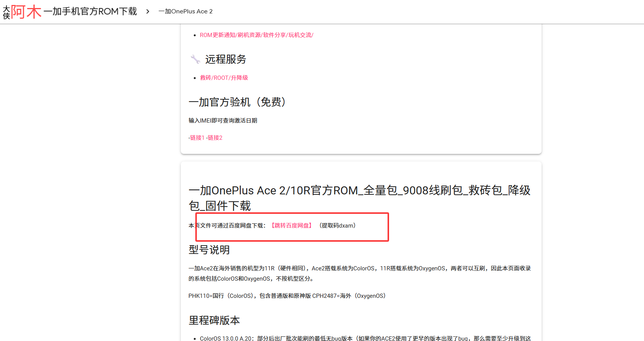Screen dimensions: 644x341
Task: Open the 一加手机官方ROM下载 site title
Action: pyautogui.click(x=90, y=11)
